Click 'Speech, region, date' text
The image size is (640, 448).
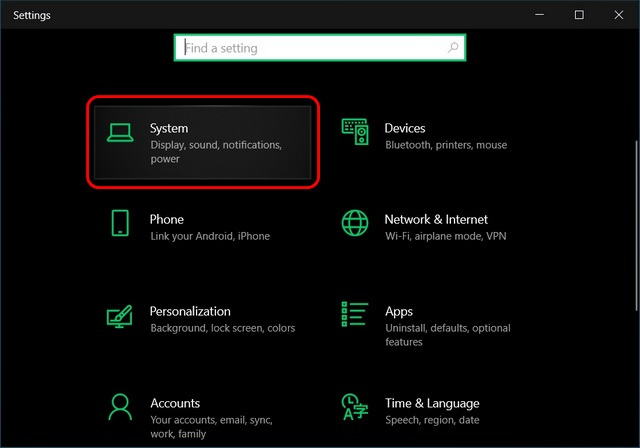tap(432, 420)
